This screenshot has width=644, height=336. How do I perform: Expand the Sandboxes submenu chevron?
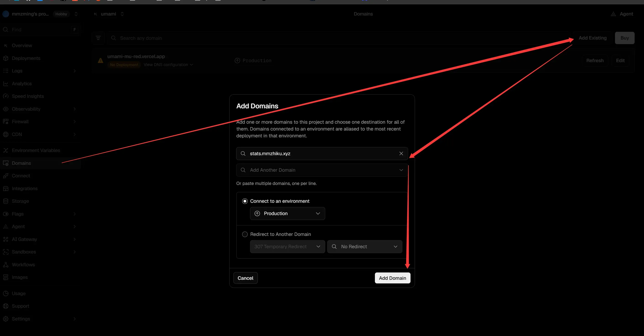74,252
